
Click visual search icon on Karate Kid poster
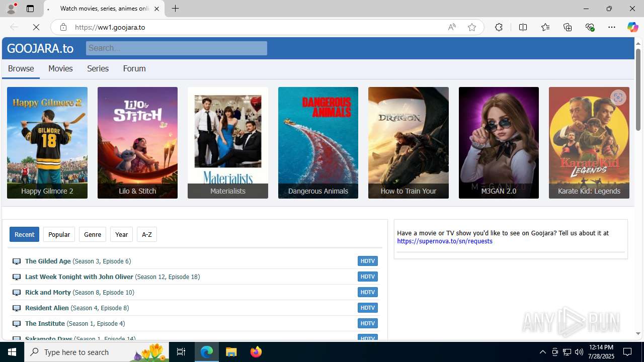(618, 98)
